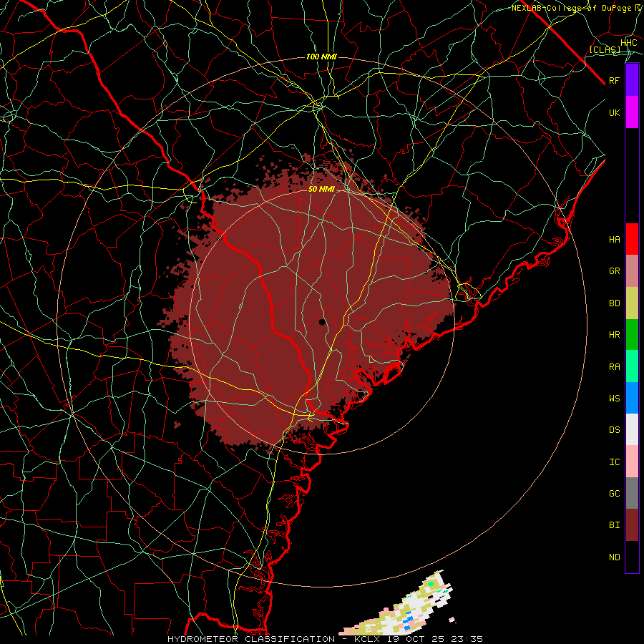
Task: Click the NEXLAB-College of DuPage credit text
Action: [571, 8]
